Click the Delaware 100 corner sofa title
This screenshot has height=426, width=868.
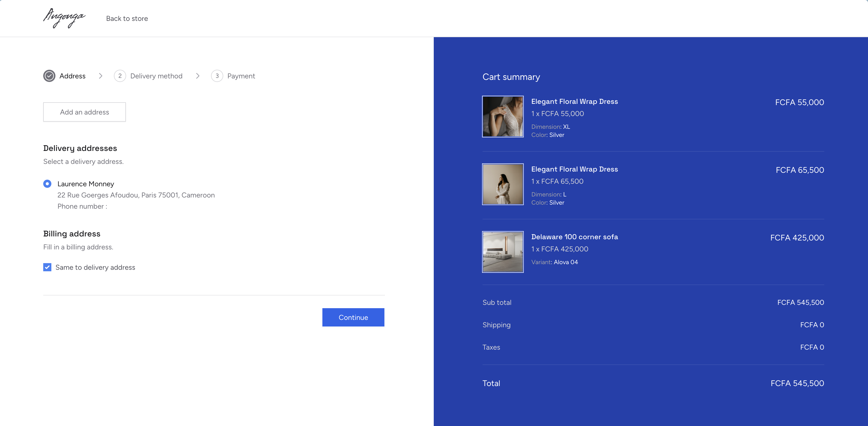pos(575,237)
